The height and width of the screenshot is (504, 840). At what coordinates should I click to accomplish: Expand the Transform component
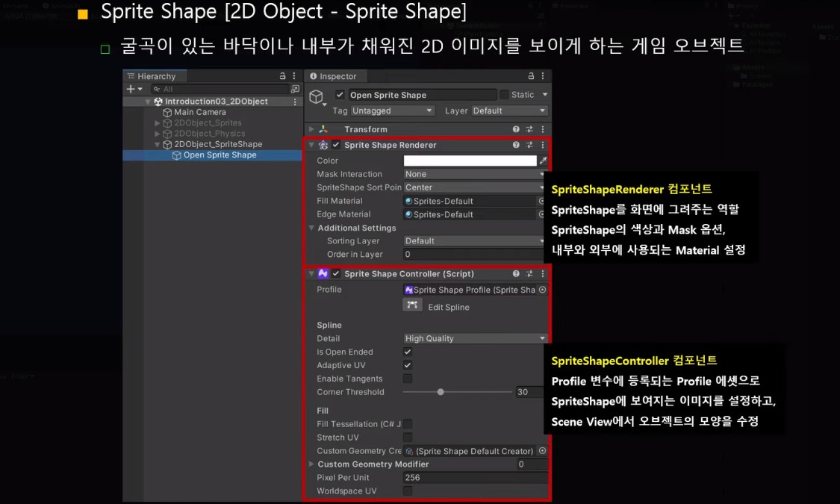click(x=311, y=129)
